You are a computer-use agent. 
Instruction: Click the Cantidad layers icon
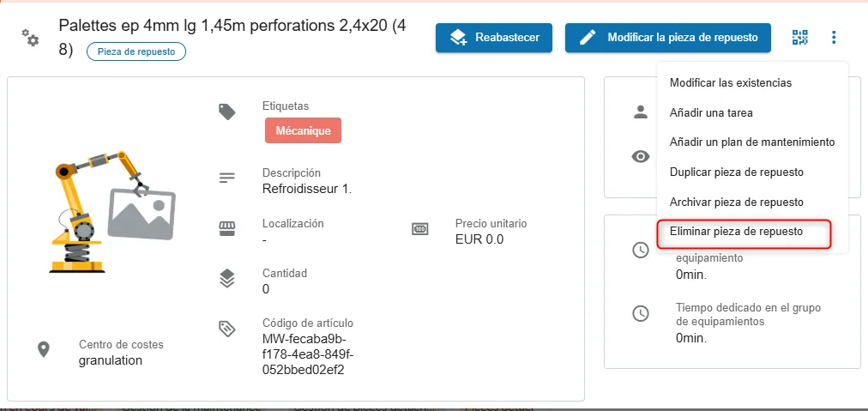point(227,278)
